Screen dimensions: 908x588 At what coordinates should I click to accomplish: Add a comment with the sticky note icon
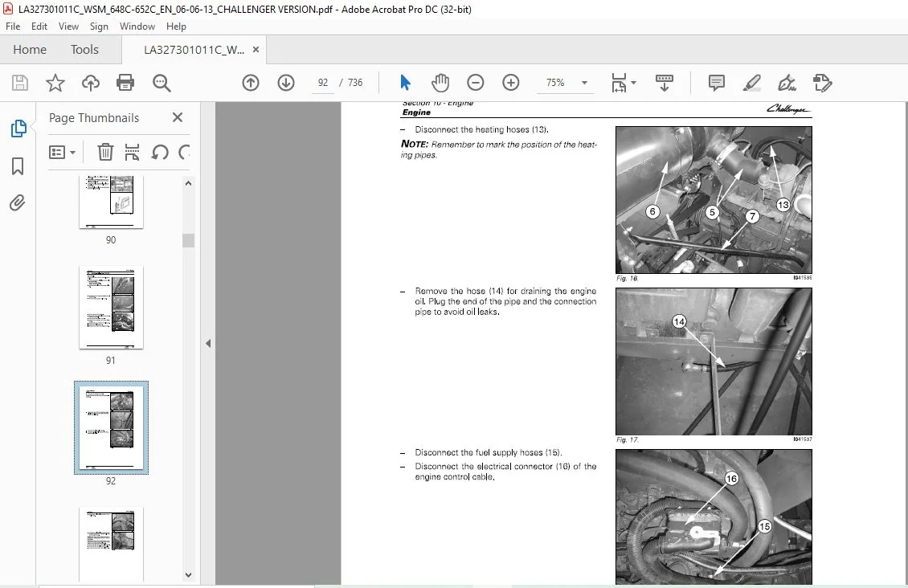point(716,83)
